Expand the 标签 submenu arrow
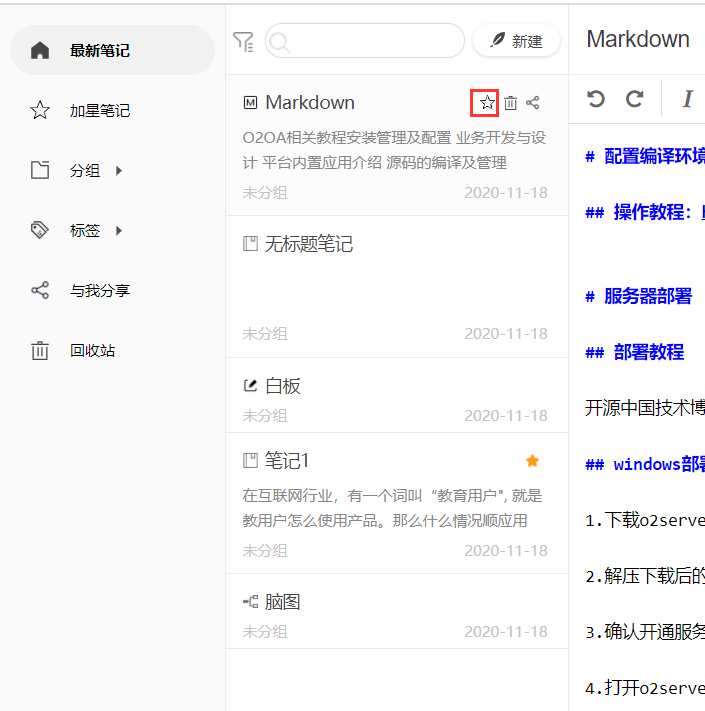 point(119,231)
